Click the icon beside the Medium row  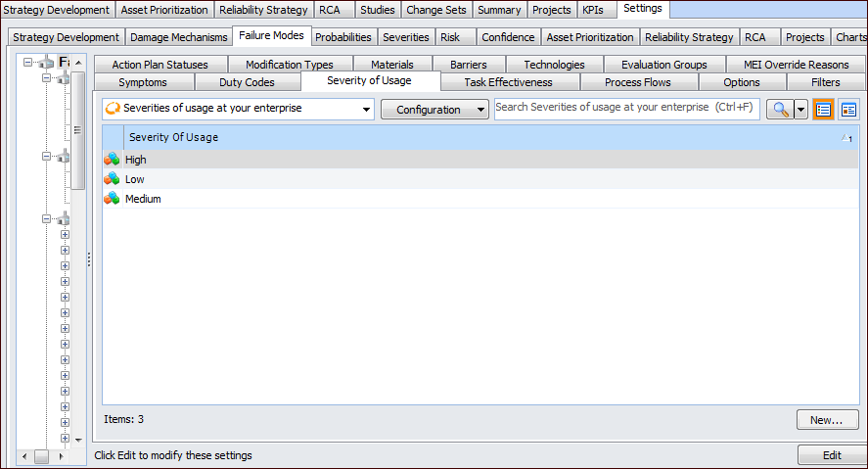point(112,198)
